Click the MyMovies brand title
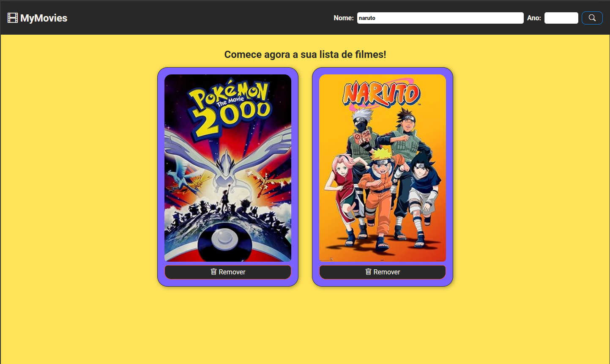The image size is (610, 364). 44,18
